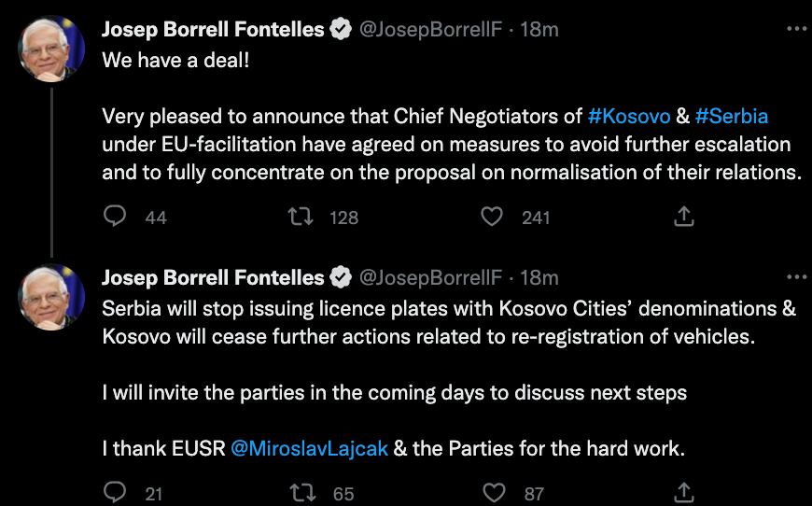The width and height of the screenshot is (812, 506).
Task: Open the #Kosovo hashtag
Action: point(630,117)
